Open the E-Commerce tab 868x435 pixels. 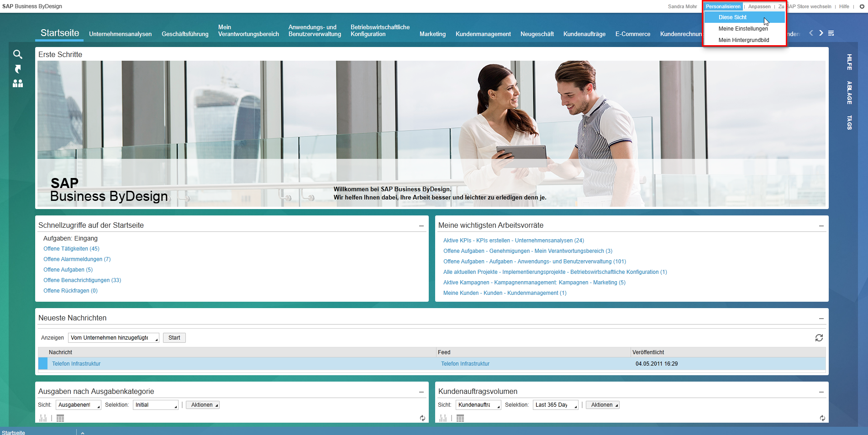tap(633, 34)
